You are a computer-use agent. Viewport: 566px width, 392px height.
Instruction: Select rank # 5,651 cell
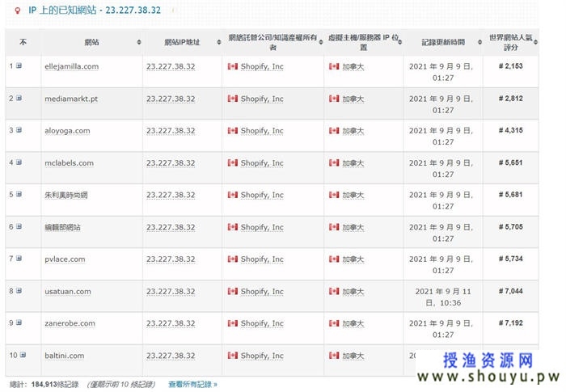[x=510, y=162]
